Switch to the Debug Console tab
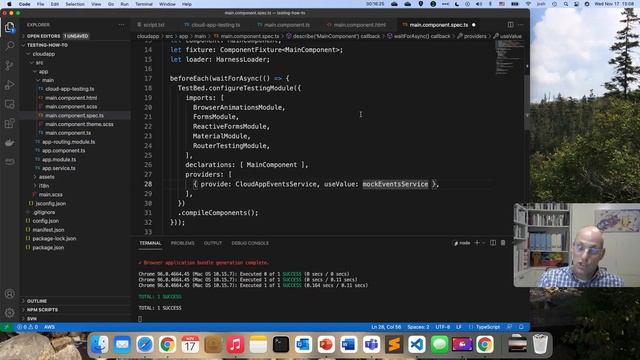The image size is (640, 360). pos(250,243)
